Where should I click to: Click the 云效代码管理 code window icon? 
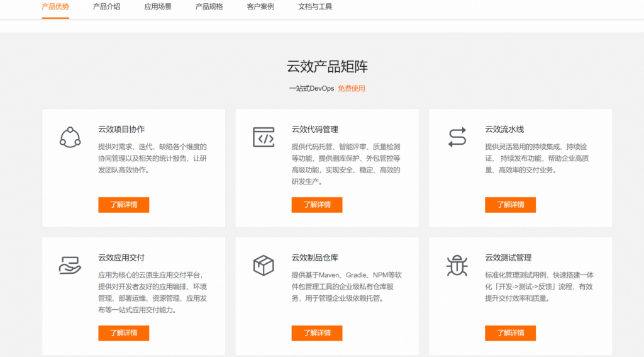pyautogui.click(x=264, y=137)
